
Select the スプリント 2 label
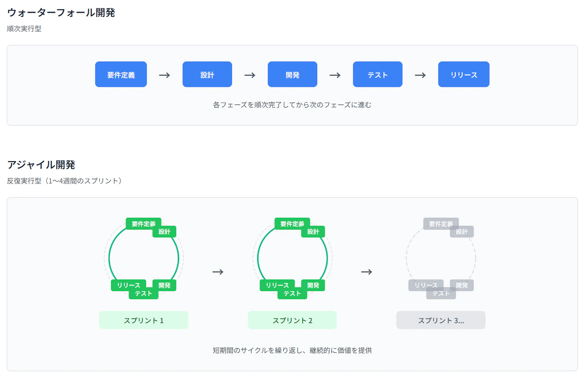pyautogui.click(x=292, y=320)
